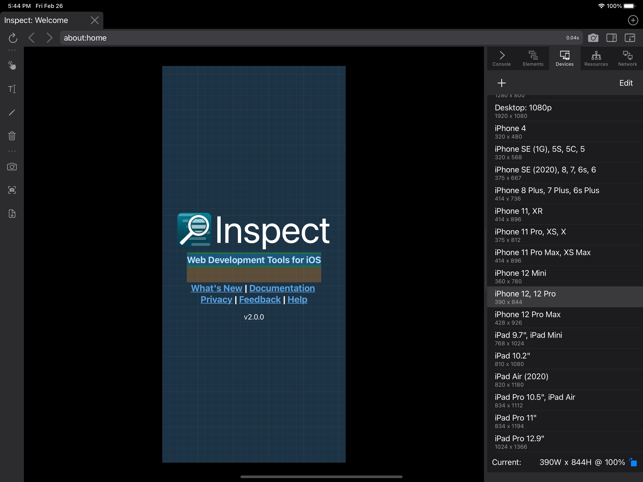Viewport: 643px width, 482px height.
Task: Open the picture-in-picture window layout icon
Action: (629, 38)
